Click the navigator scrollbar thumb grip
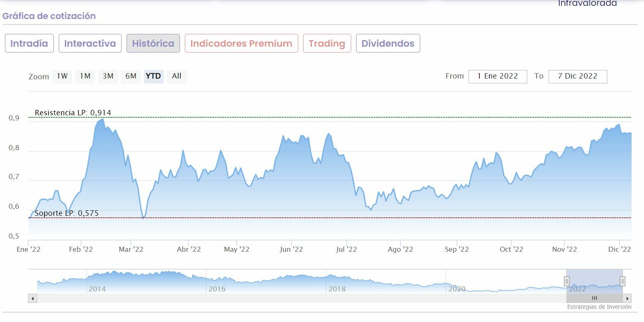 [x=594, y=298]
